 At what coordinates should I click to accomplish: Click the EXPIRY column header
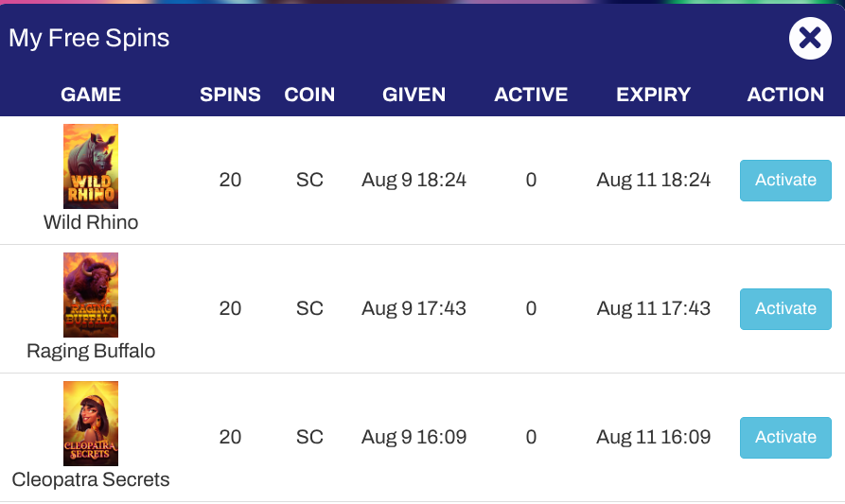coord(653,95)
